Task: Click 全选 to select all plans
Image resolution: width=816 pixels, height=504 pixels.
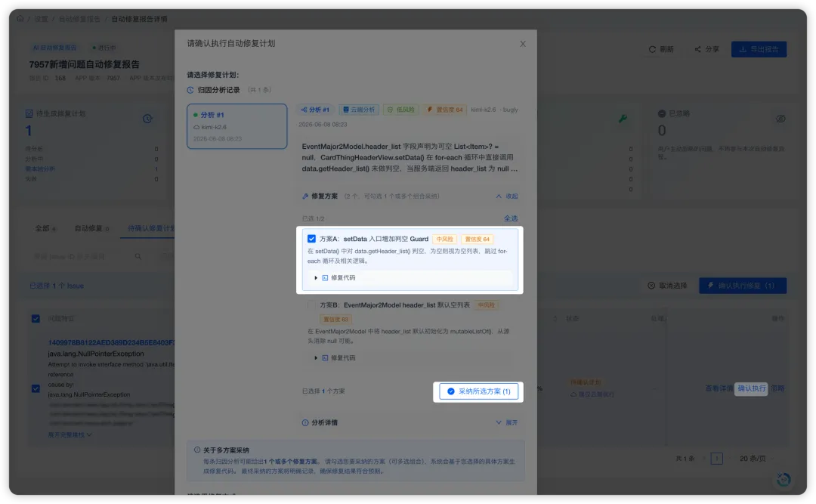Action: tap(511, 218)
